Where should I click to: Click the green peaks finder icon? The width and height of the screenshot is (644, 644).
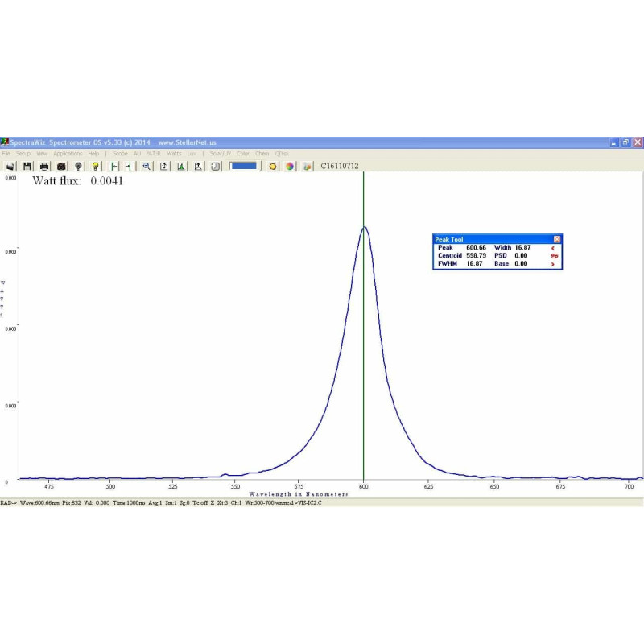[181, 166]
